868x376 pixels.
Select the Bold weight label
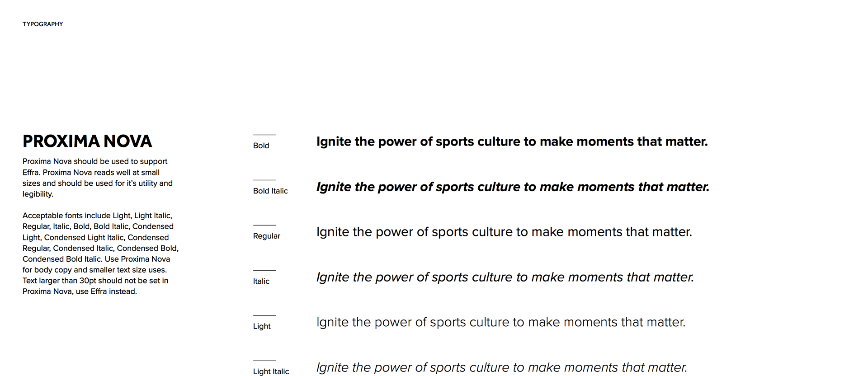tap(261, 146)
